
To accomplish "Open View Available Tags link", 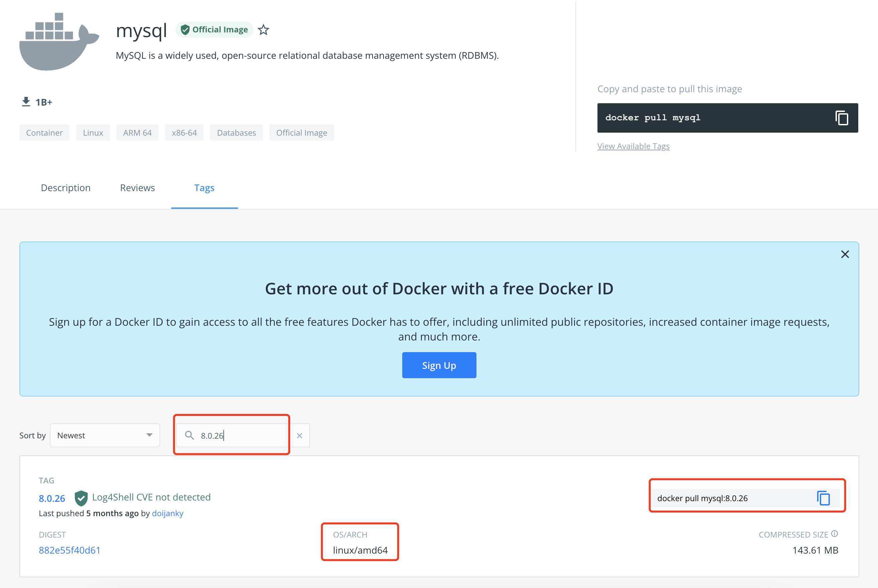I will (x=634, y=145).
